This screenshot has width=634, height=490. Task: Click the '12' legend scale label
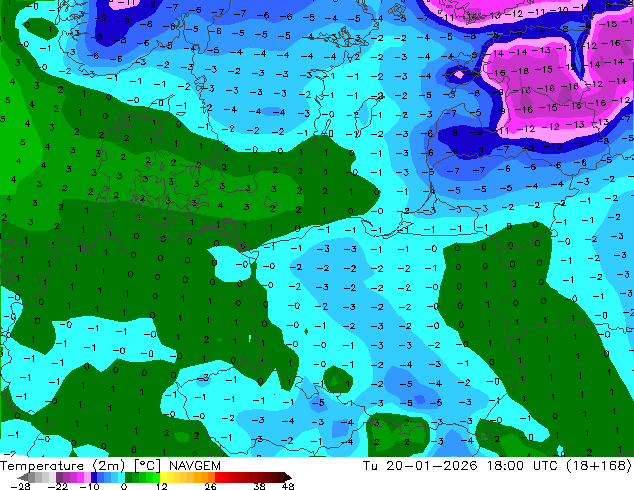pos(162,486)
